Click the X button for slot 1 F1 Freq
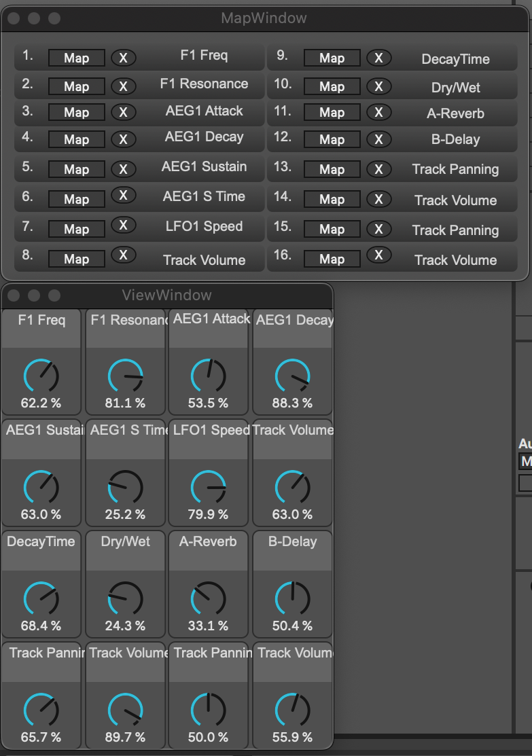532x756 pixels. 123,58
